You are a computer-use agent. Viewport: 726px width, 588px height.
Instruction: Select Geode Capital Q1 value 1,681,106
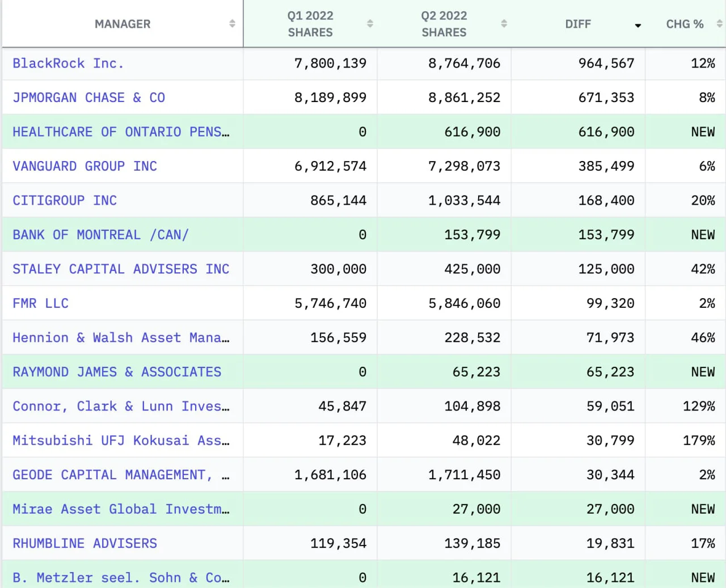(330, 475)
